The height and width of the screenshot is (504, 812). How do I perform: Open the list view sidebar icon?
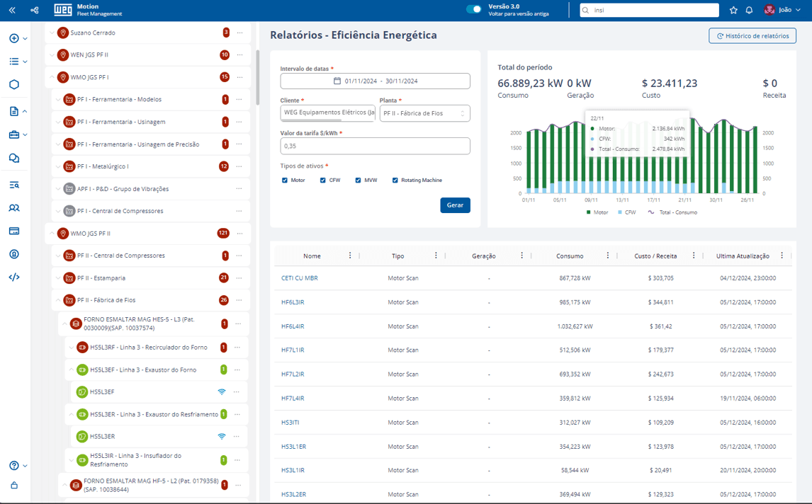pos(14,61)
